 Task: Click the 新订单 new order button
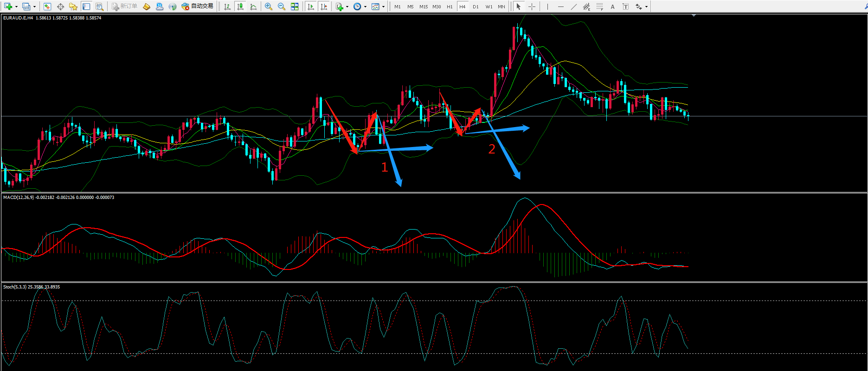(124, 6)
